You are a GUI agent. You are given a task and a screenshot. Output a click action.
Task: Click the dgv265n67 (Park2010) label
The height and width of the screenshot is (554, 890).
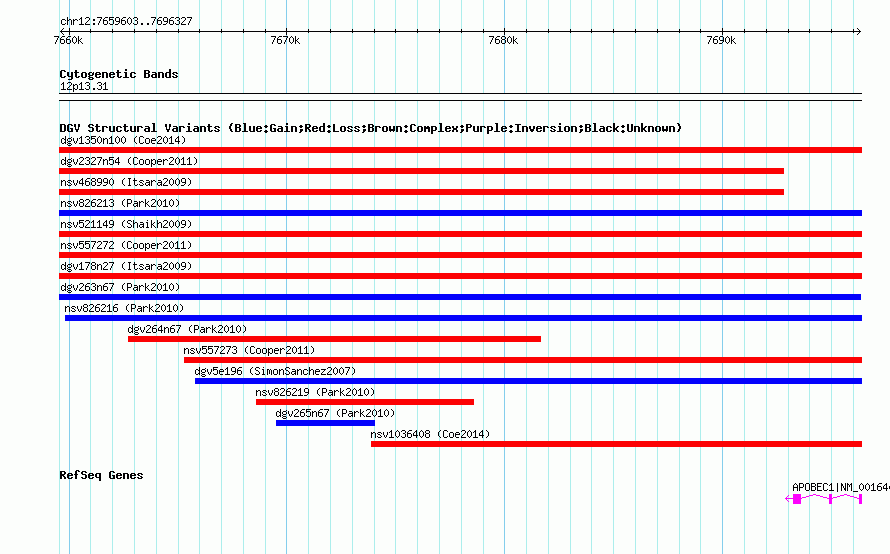(x=335, y=413)
